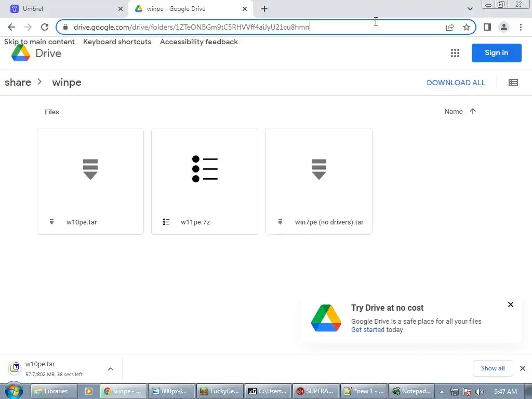Click the address bar URL
The height and width of the screenshot is (399, 532).
tap(191, 27)
